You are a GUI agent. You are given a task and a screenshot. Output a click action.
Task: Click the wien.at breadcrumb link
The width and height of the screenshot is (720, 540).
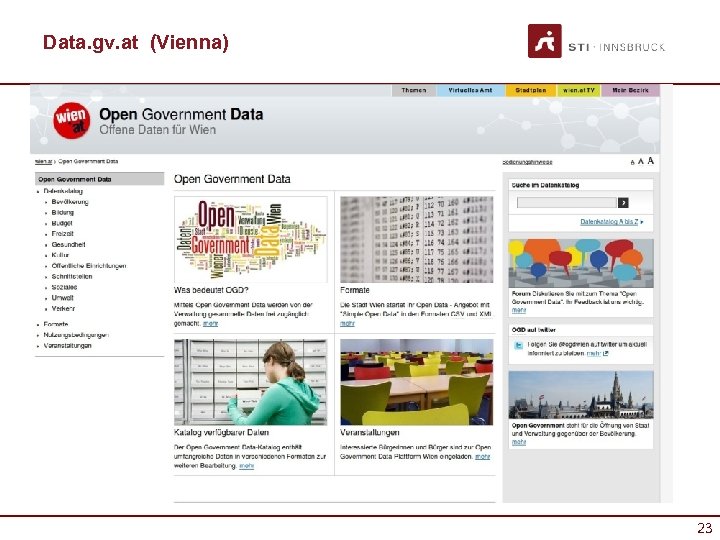44,161
